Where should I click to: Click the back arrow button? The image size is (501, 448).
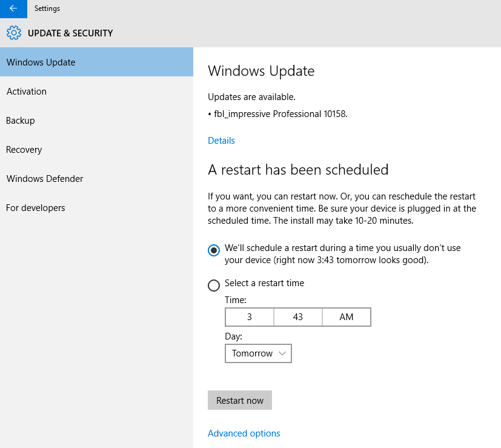point(13,8)
